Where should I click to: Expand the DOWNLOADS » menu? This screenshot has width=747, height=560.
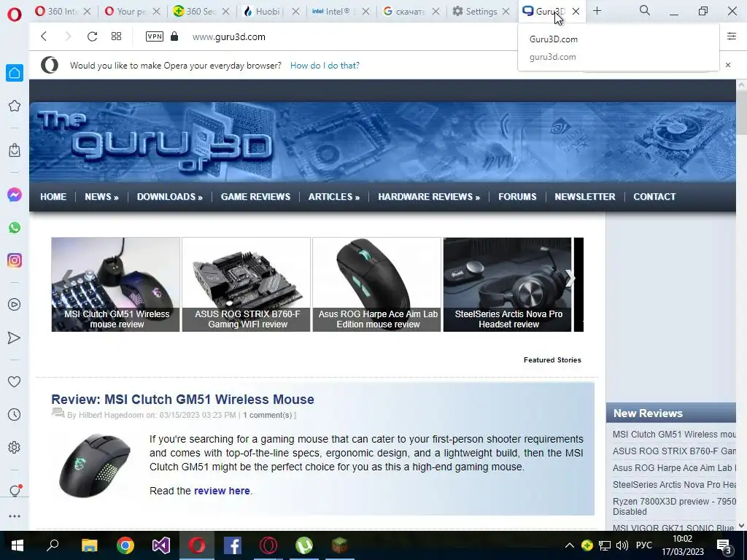[169, 197]
